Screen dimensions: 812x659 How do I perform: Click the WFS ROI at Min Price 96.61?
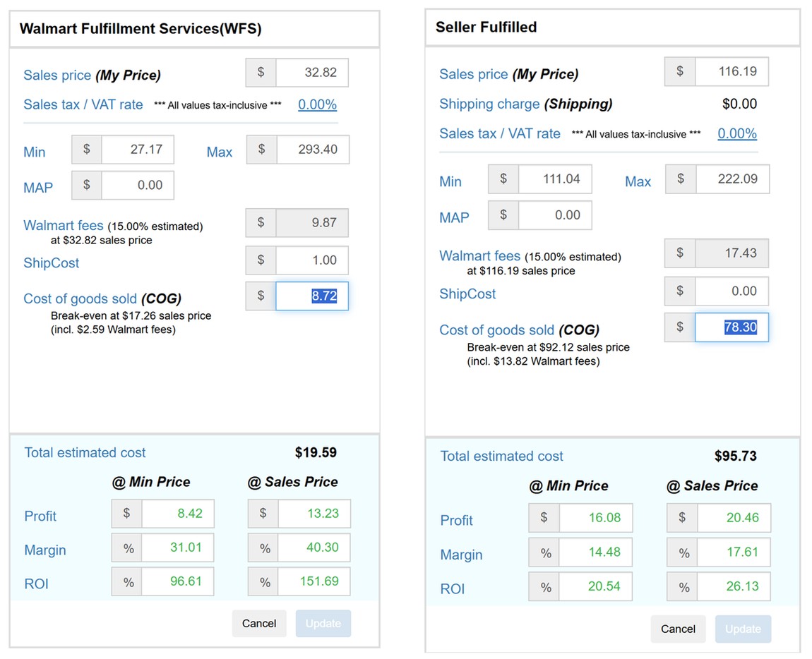[x=178, y=581]
